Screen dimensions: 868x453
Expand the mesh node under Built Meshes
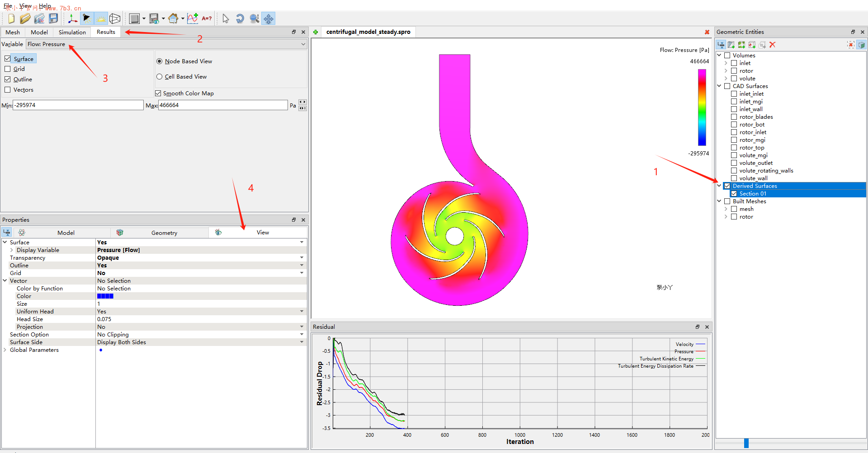tap(726, 209)
